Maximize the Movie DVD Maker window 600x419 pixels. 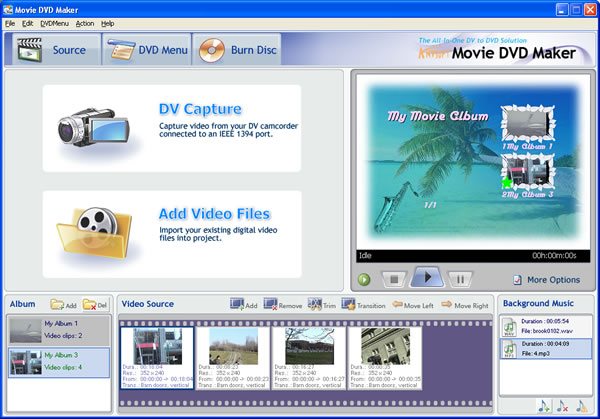pyautogui.click(x=576, y=10)
